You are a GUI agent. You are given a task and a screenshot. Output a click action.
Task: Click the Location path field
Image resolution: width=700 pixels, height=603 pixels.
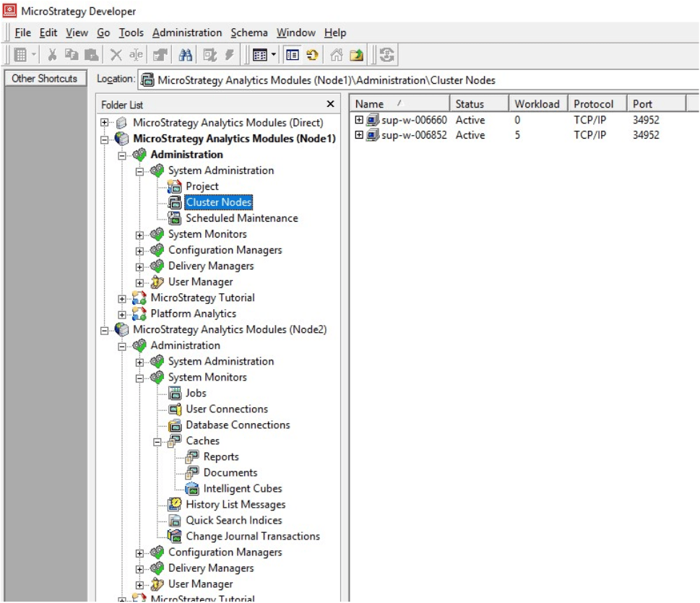(x=418, y=80)
